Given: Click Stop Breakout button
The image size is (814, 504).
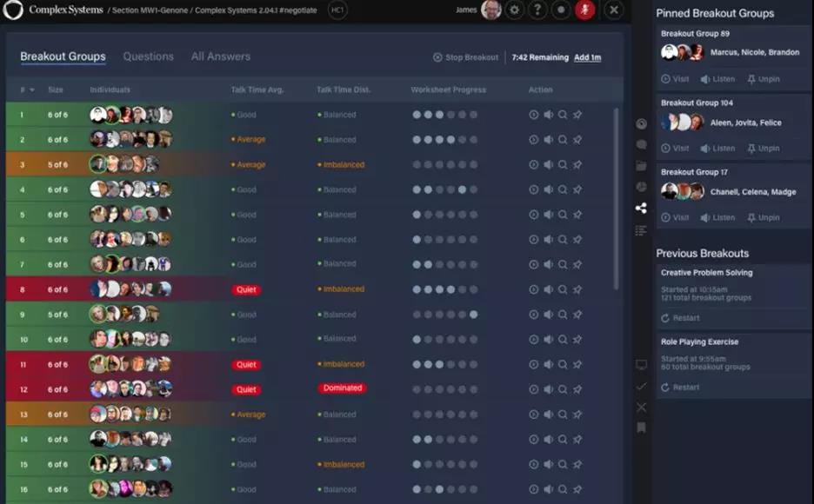Looking at the screenshot, I should pyautogui.click(x=465, y=57).
